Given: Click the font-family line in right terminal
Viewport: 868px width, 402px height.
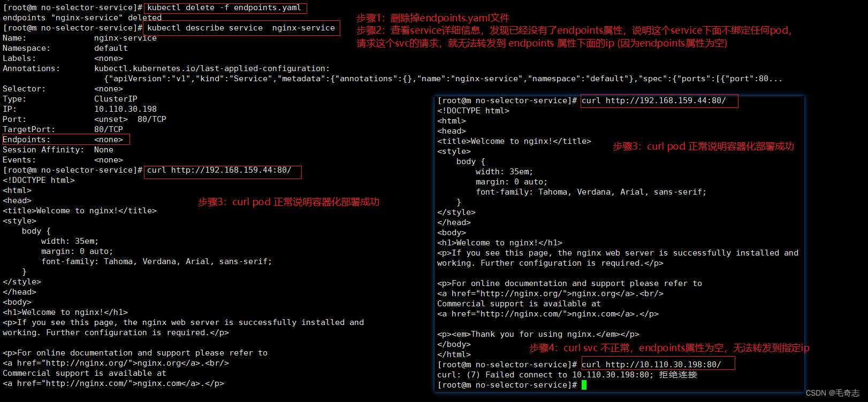Looking at the screenshot, I should click(x=591, y=192).
